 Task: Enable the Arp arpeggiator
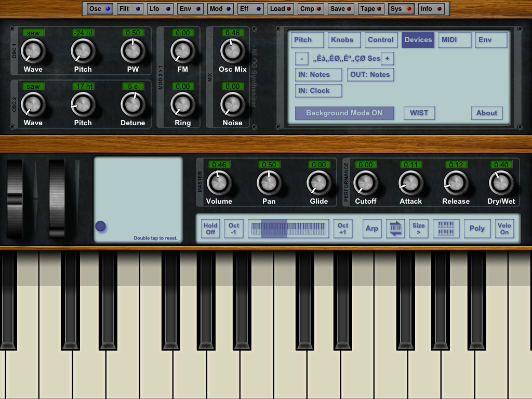pyautogui.click(x=372, y=229)
